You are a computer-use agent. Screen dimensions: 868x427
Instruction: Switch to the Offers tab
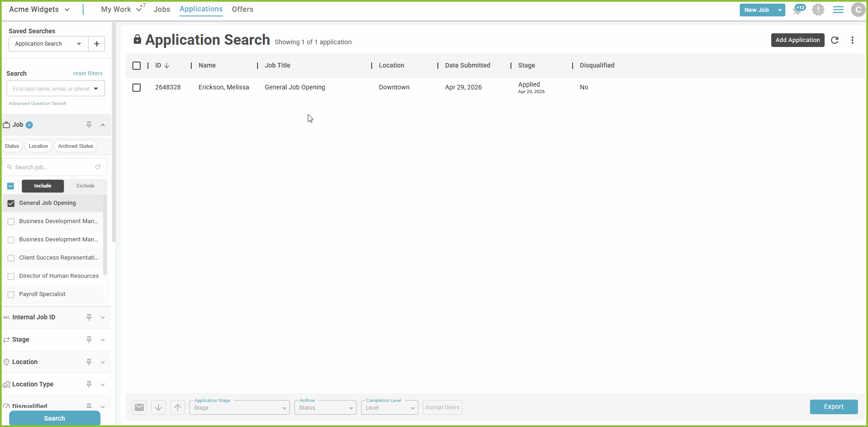[242, 10]
